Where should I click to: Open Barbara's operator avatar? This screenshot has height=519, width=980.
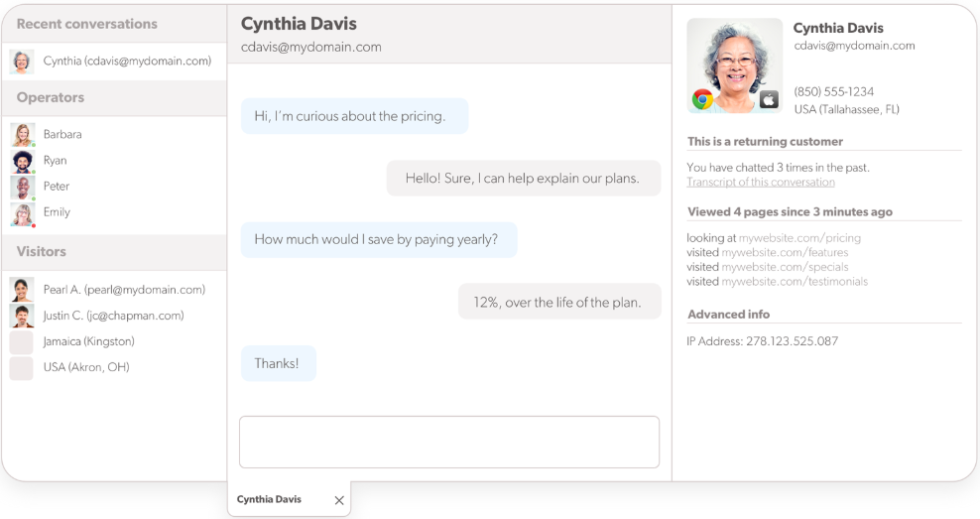point(23,134)
